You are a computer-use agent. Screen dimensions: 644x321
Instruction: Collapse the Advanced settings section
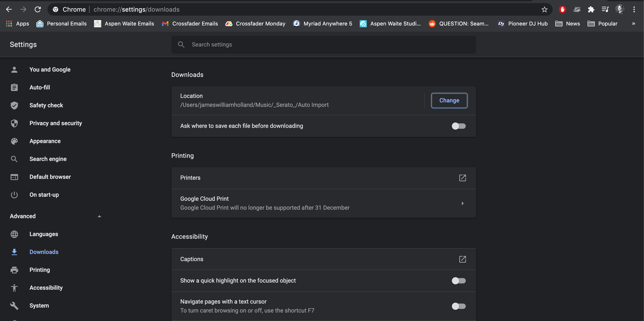[x=99, y=216]
